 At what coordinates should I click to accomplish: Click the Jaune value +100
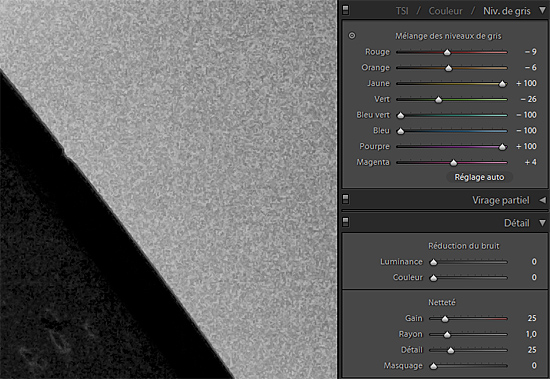[x=526, y=83]
